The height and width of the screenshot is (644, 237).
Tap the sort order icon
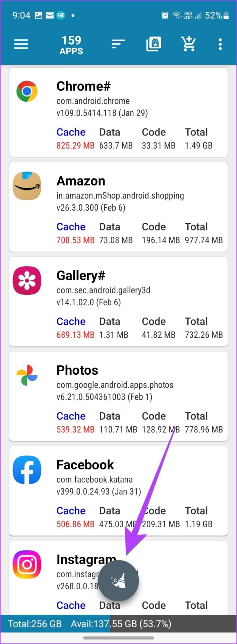point(118,44)
